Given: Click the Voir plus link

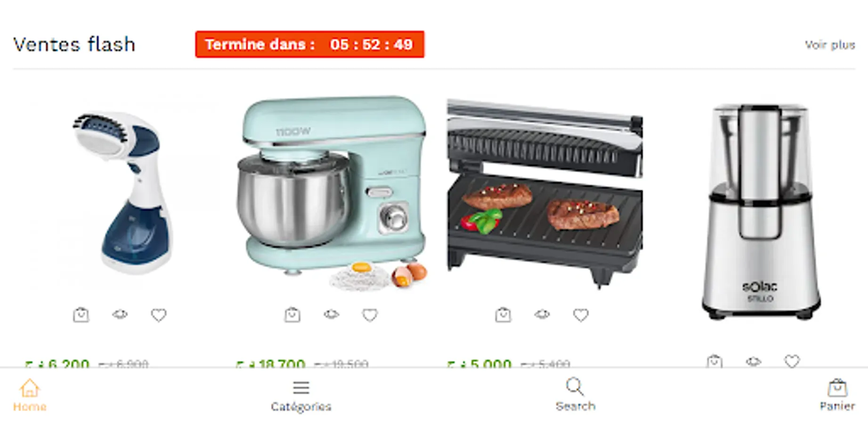Looking at the screenshot, I should [830, 45].
